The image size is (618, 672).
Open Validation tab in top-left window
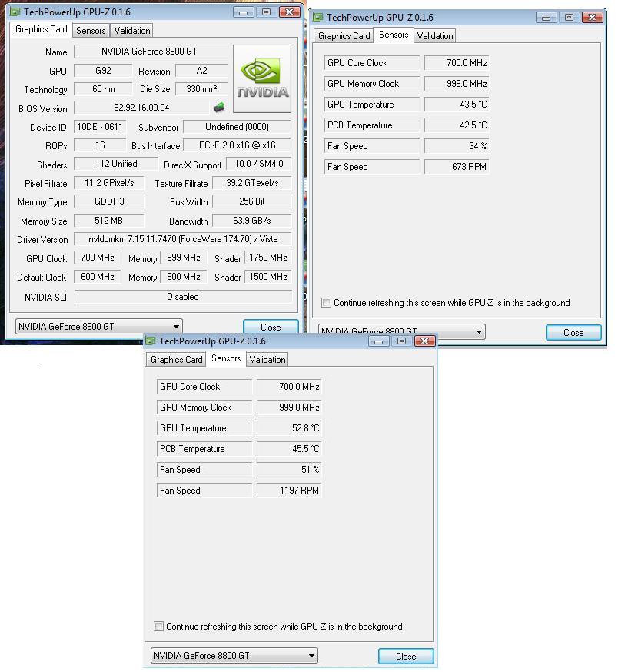pyautogui.click(x=132, y=31)
